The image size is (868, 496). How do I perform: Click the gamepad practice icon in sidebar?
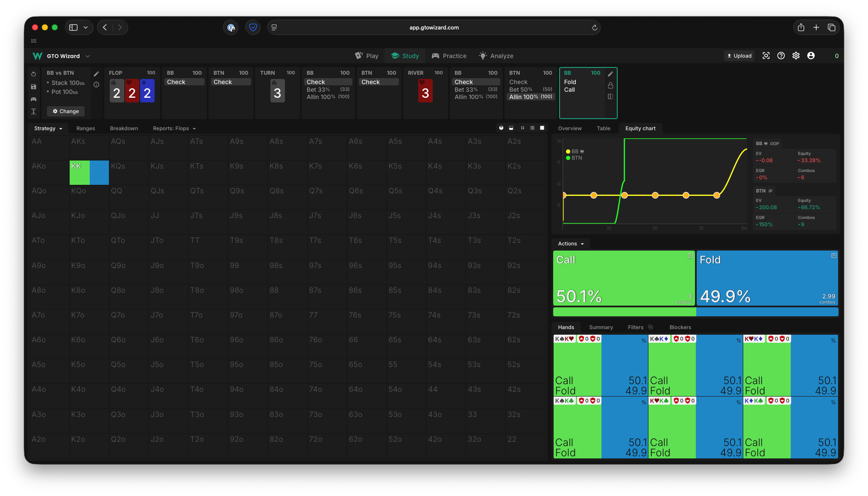[x=34, y=99]
